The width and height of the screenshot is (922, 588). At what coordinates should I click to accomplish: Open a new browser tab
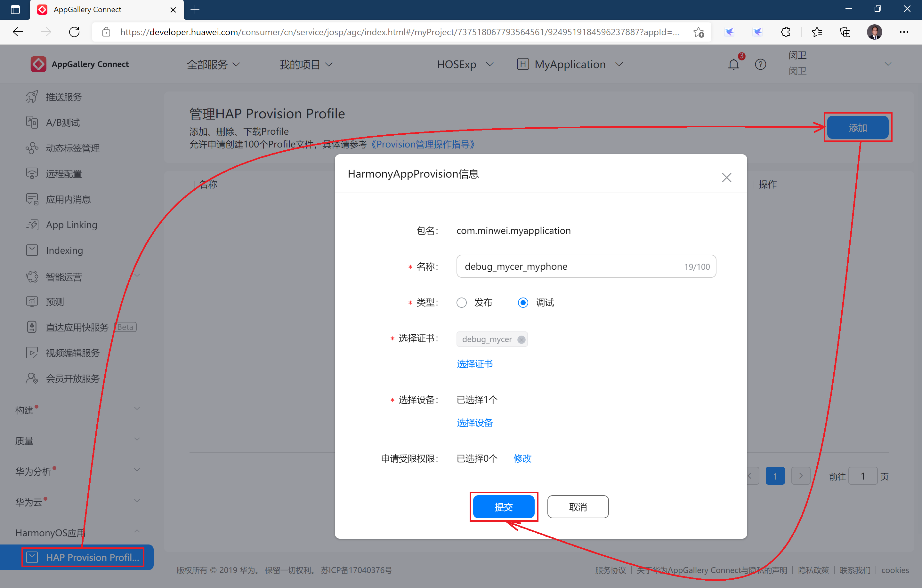click(x=195, y=9)
